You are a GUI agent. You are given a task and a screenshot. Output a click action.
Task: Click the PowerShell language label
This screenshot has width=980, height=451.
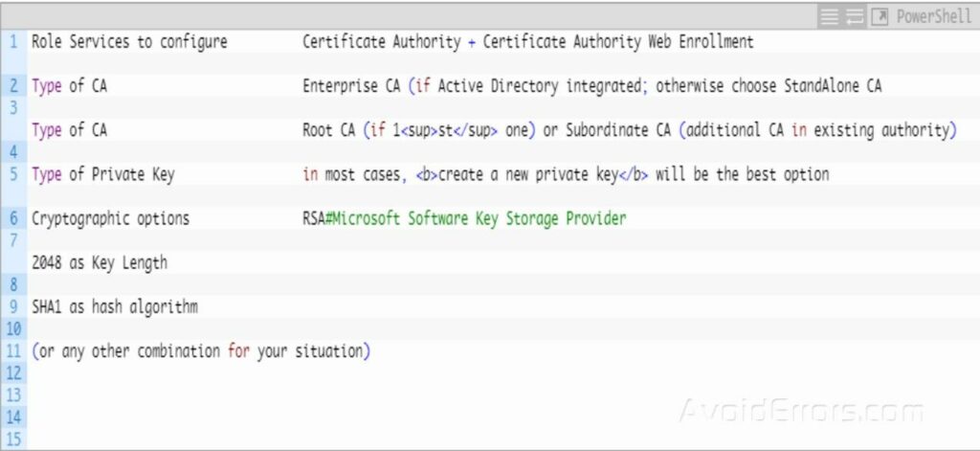click(x=933, y=17)
